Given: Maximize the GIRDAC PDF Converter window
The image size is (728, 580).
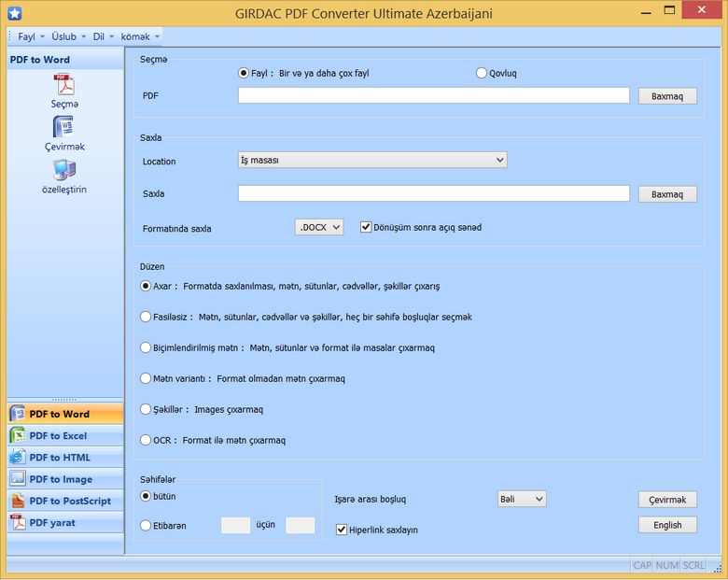Looking at the screenshot, I should (669, 10).
